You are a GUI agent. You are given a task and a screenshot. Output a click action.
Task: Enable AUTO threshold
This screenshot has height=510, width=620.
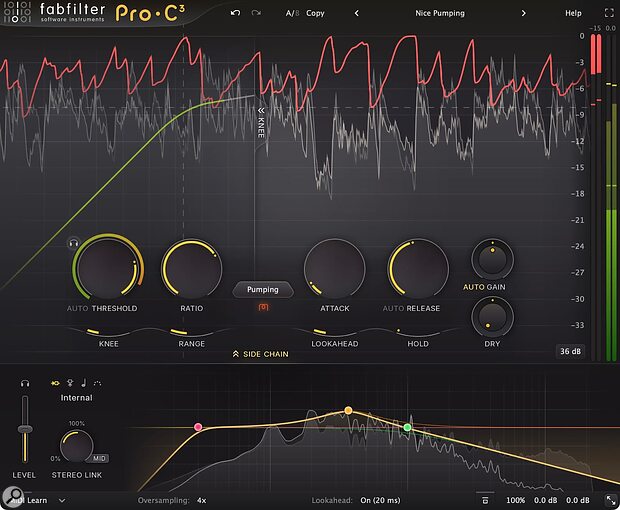77,308
